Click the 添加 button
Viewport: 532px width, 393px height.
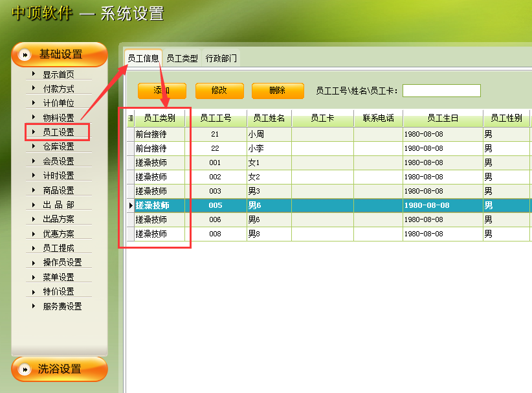tap(162, 91)
